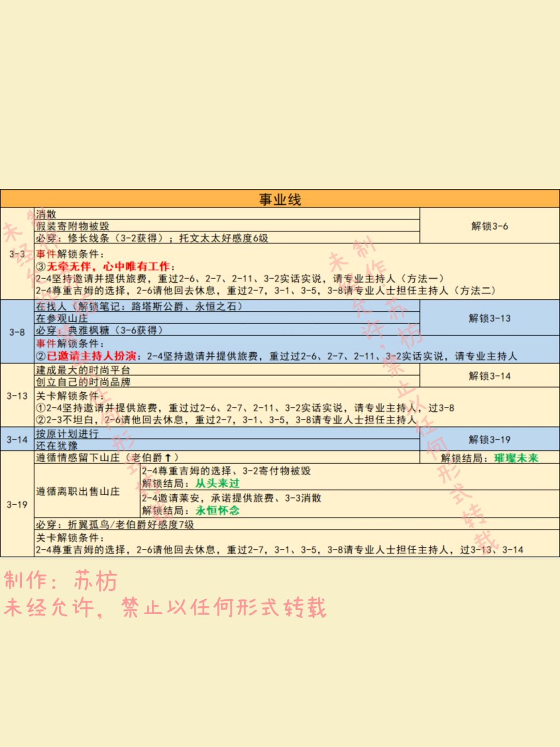
Task: Click the 消散 option cell
Action: coord(227,214)
